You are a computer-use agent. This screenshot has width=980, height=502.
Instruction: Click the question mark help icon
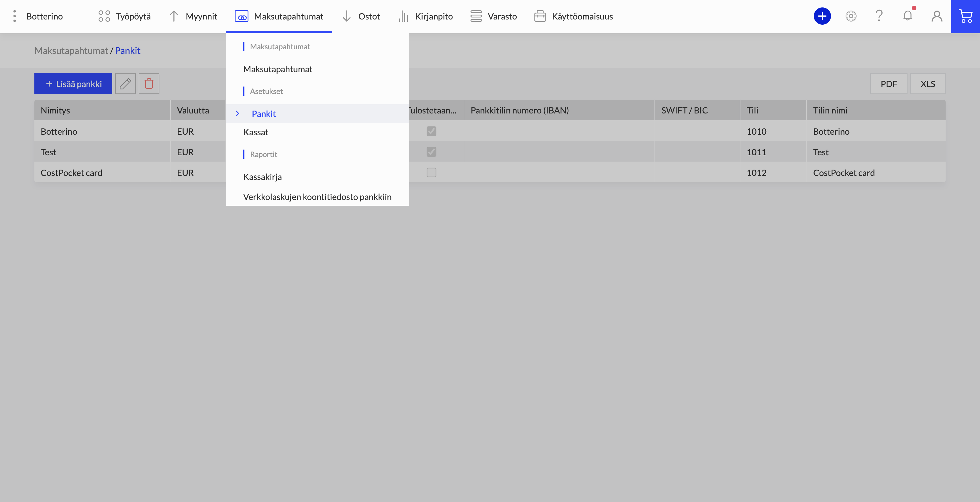pyautogui.click(x=879, y=16)
